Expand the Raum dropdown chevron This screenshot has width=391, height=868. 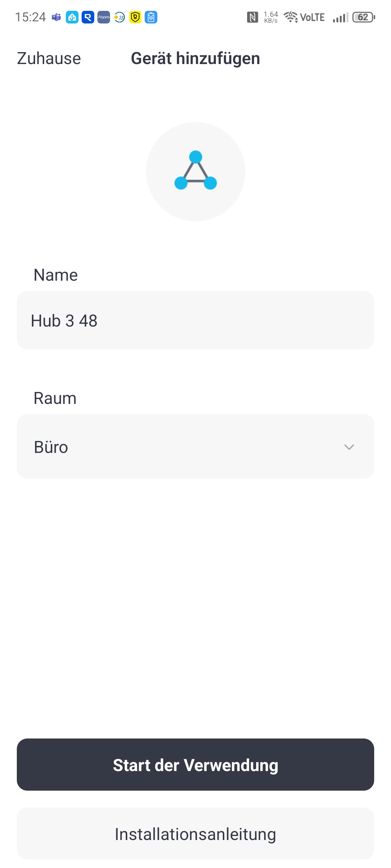coord(349,447)
